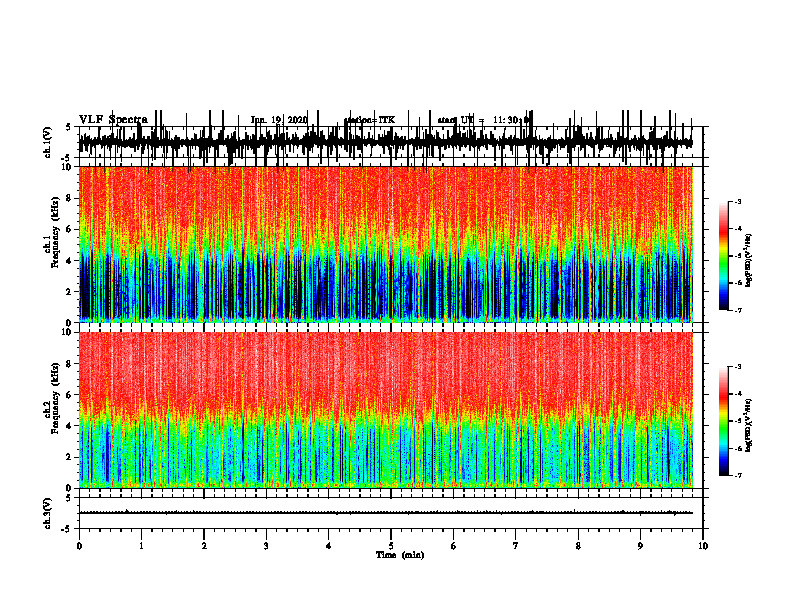792x612 pixels.
Task: Click the '-3' label on ch.2 colorbar
Action: [x=738, y=367]
